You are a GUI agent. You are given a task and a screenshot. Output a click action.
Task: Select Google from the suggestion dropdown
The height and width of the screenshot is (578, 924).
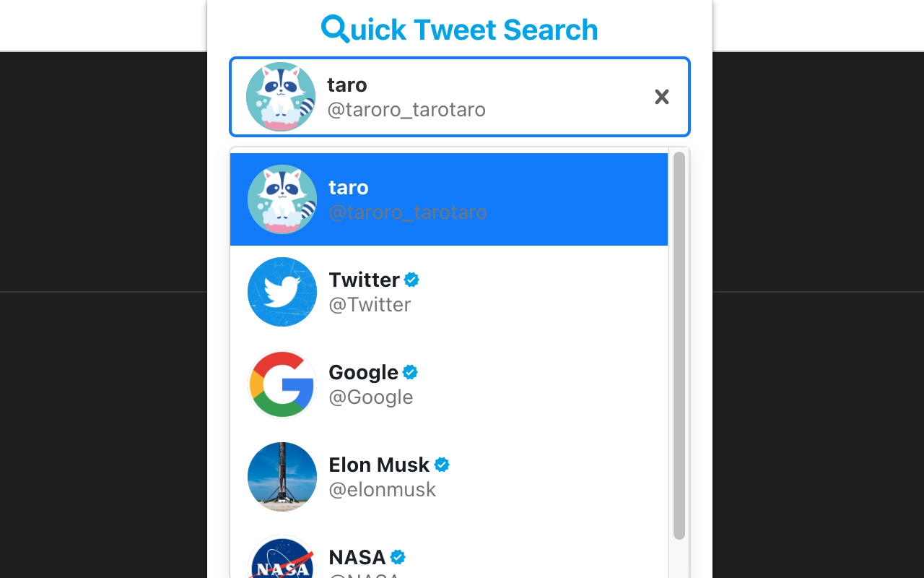(x=449, y=384)
